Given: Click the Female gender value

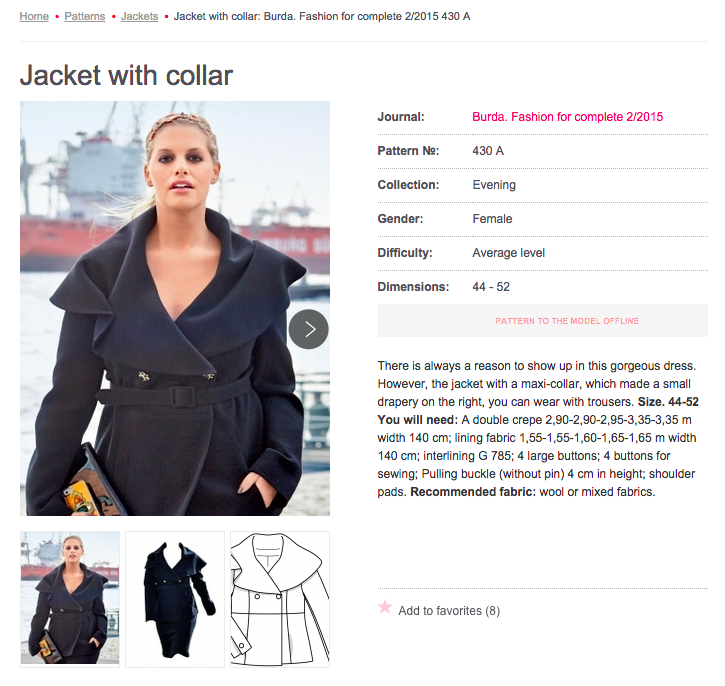Looking at the screenshot, I should [x=492, y=219].
